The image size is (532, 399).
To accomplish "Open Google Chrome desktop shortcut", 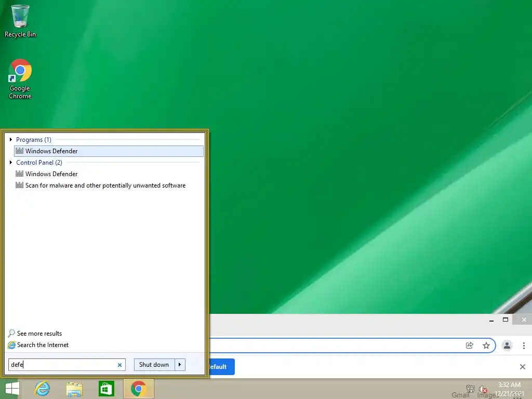I will pos(20,79).
